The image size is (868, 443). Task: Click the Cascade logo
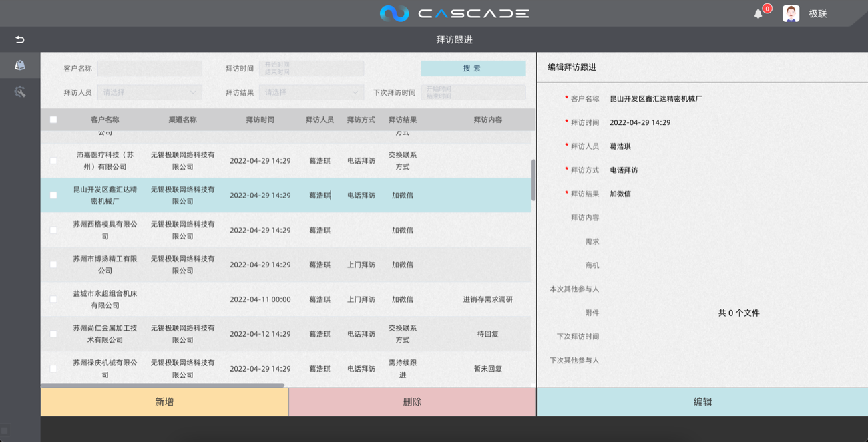[454, 13]
